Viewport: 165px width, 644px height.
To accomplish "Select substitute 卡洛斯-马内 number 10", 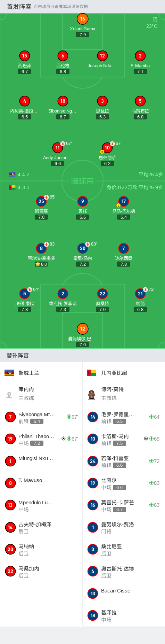I will [x=124, y=439].
